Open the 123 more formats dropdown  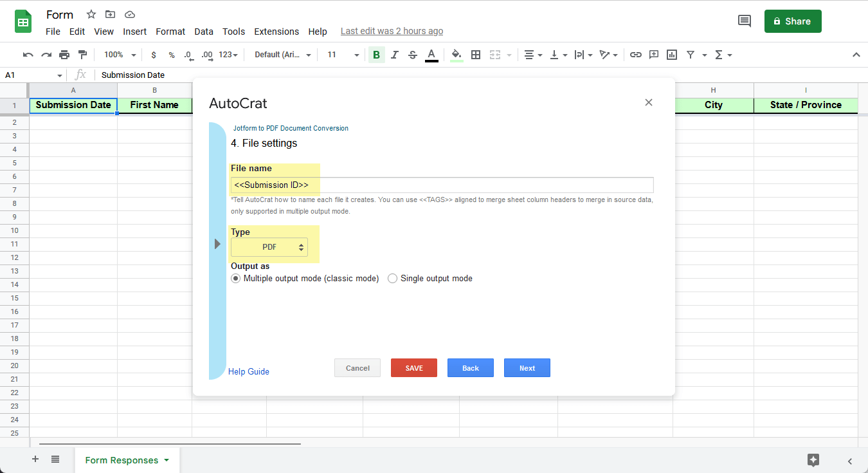tap(228, 55)
